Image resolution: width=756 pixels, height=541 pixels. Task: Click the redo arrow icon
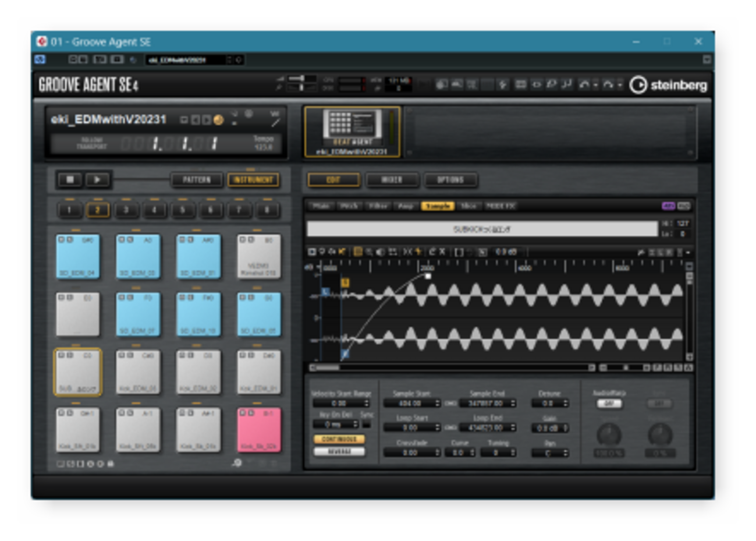click(608, 85)
